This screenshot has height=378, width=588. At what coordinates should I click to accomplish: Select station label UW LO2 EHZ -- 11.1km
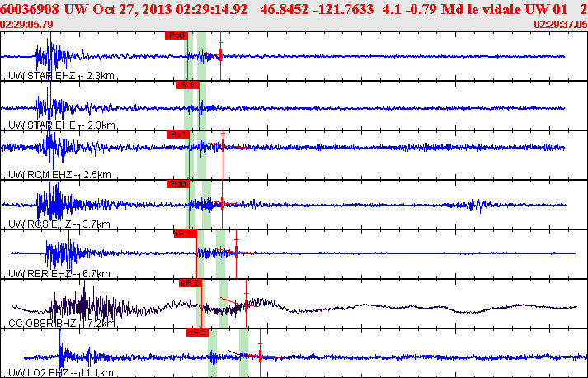pyautogui.click(x=61, y=373)
